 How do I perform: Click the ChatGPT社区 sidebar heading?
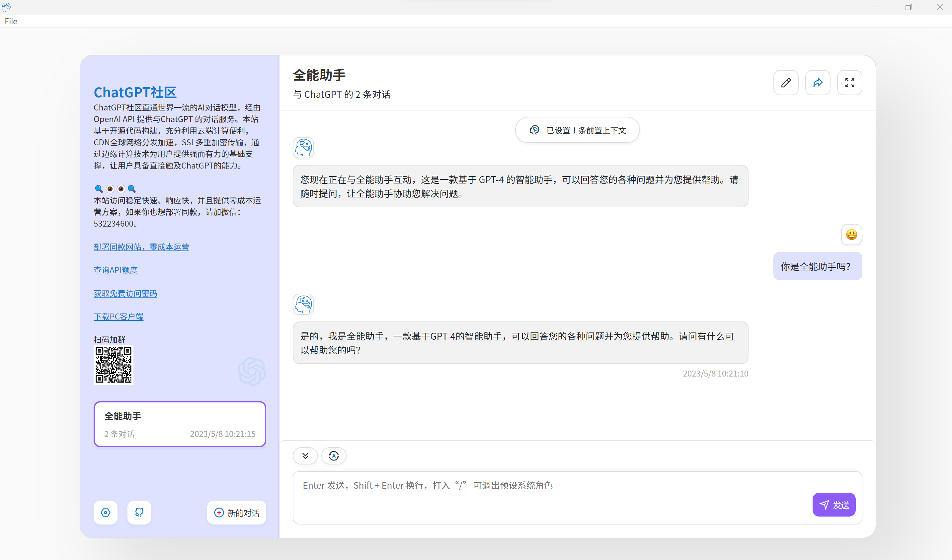[x=135, y=92]
